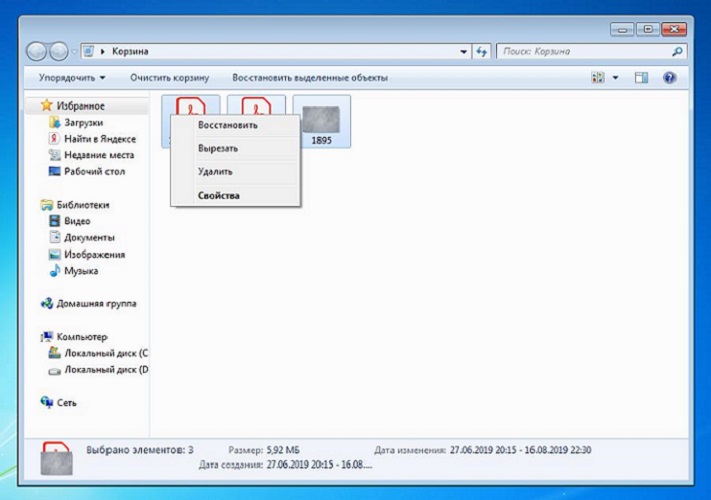Click Восстановить выделенные объекты button
The height and width of the screenshot is (500, 711).
(x=310, y=78)
